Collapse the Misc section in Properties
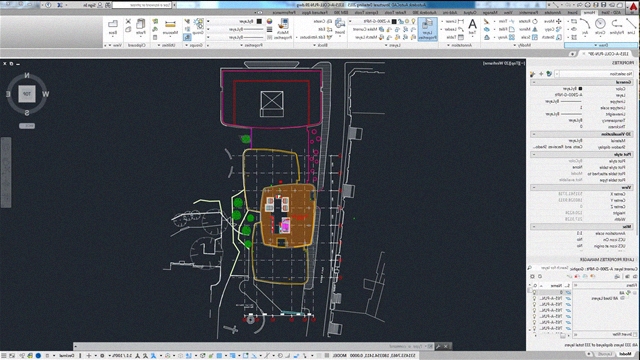This screenshot has width=640, height=360. pyautogui.click(x=533, y=226)
